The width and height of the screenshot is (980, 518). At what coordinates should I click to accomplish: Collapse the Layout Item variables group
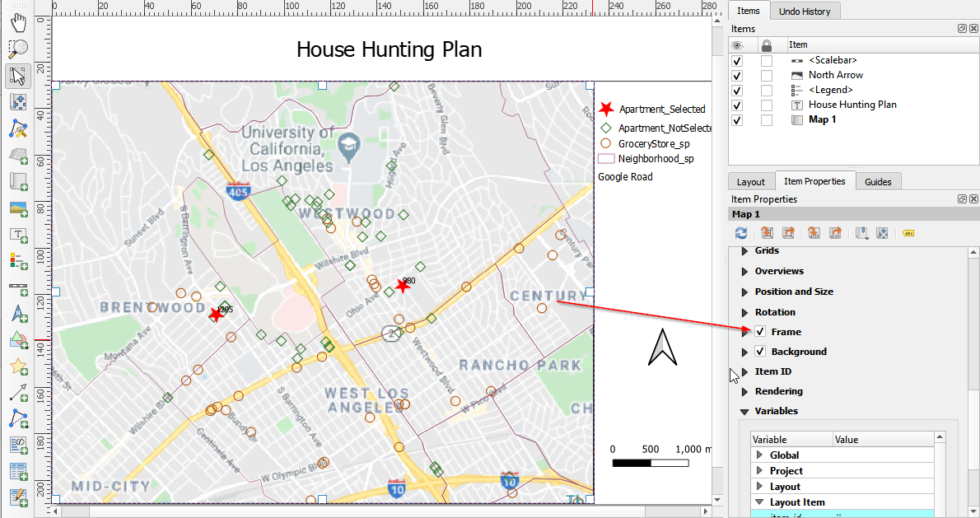[x=759, y=502]
